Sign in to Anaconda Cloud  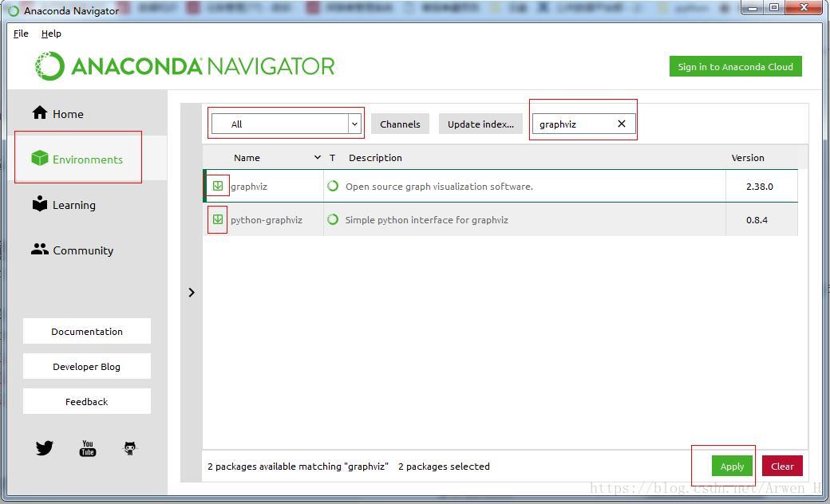735,67
